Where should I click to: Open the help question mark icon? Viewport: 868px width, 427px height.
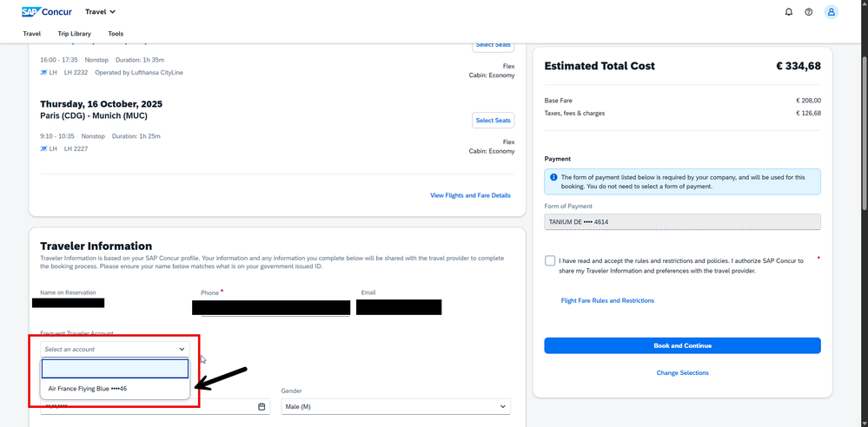coord(809,12)
